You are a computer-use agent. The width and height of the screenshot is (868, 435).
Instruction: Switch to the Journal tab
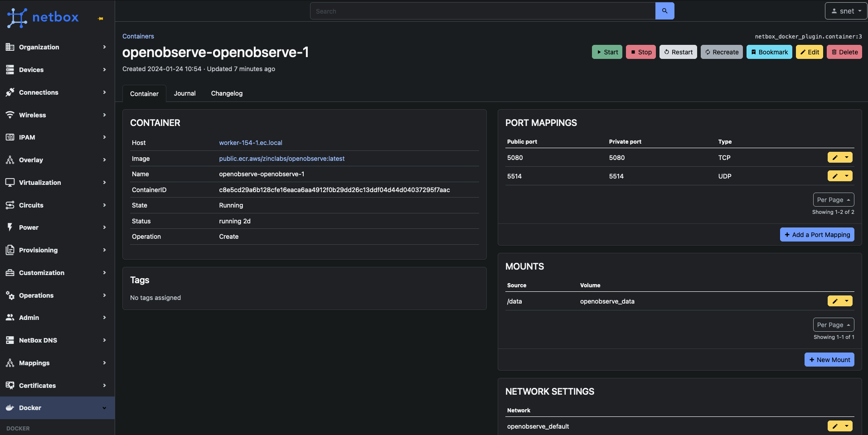click(x=184, y=93)
